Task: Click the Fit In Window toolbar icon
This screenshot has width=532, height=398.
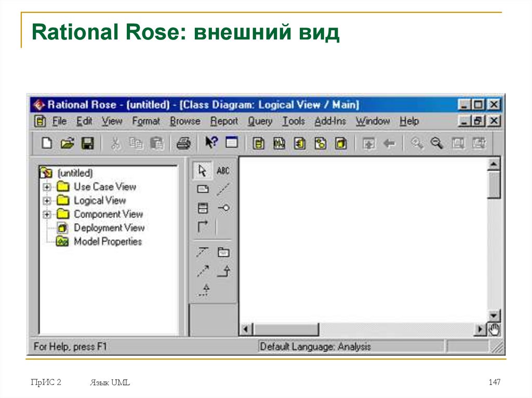Action: (458, 143)
